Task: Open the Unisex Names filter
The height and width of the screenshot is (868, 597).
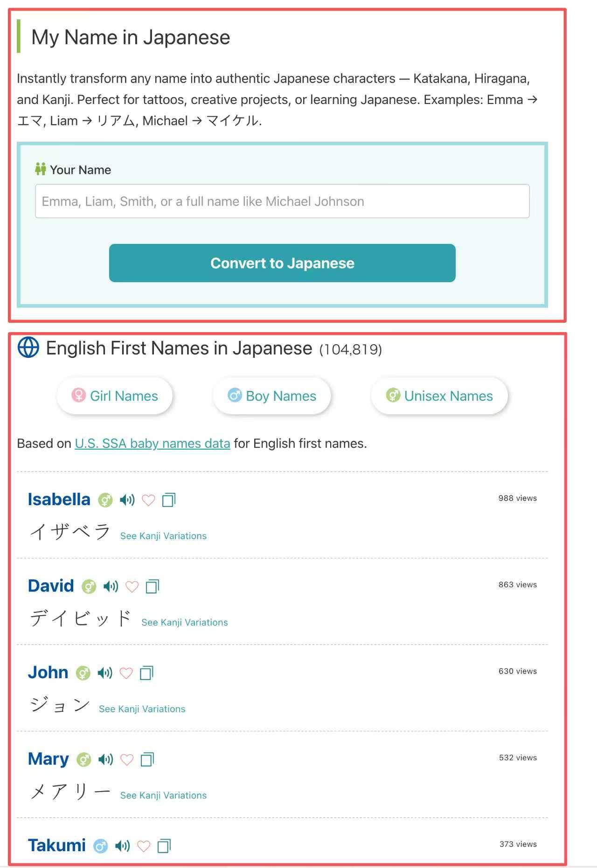Action: pyautogui.click(x=439, y=396)
